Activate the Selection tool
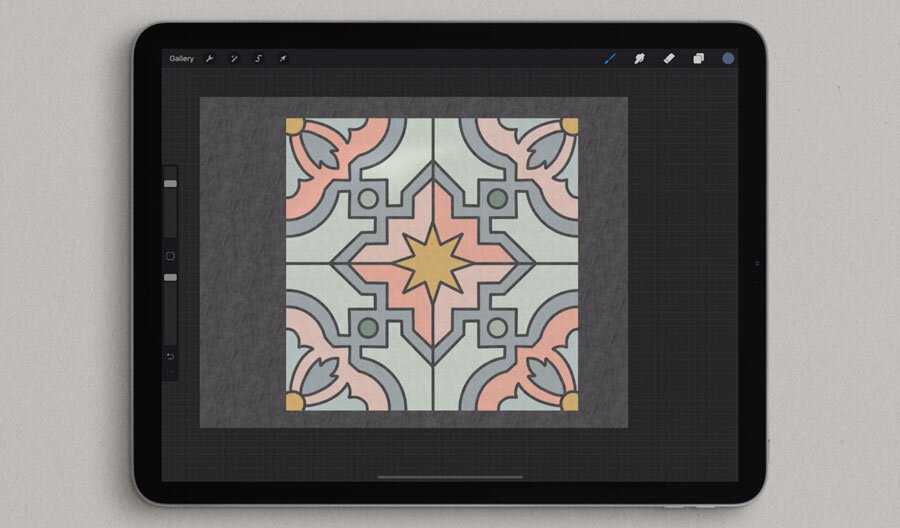Image resolution: width=900 pixels, height=528 pixels. tap(258, 59)
